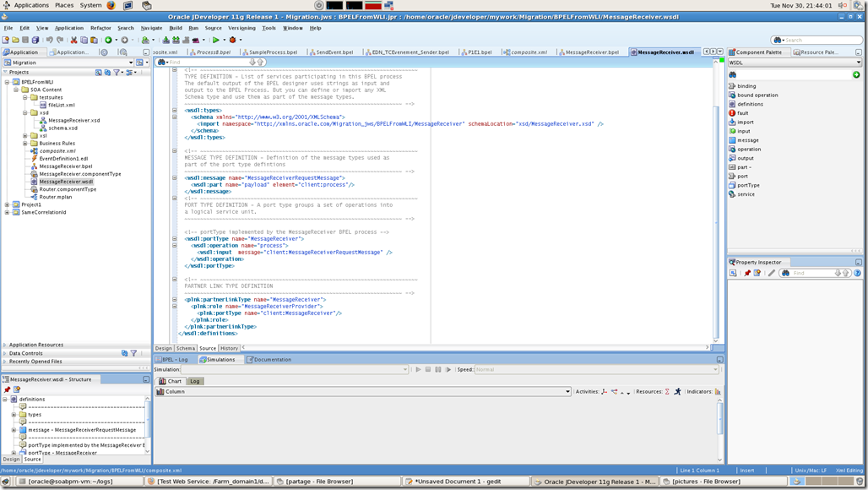
Task: Click the New file toolbar icon
Action: [6, 40]
